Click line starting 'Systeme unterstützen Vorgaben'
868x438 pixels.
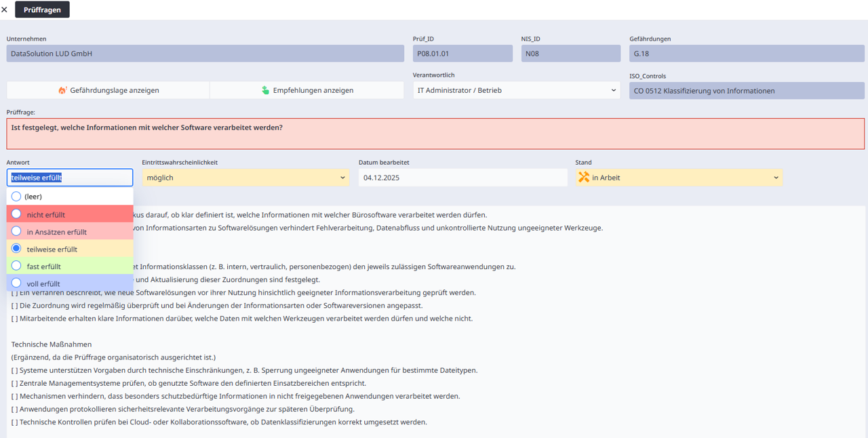tap(245, 370)
